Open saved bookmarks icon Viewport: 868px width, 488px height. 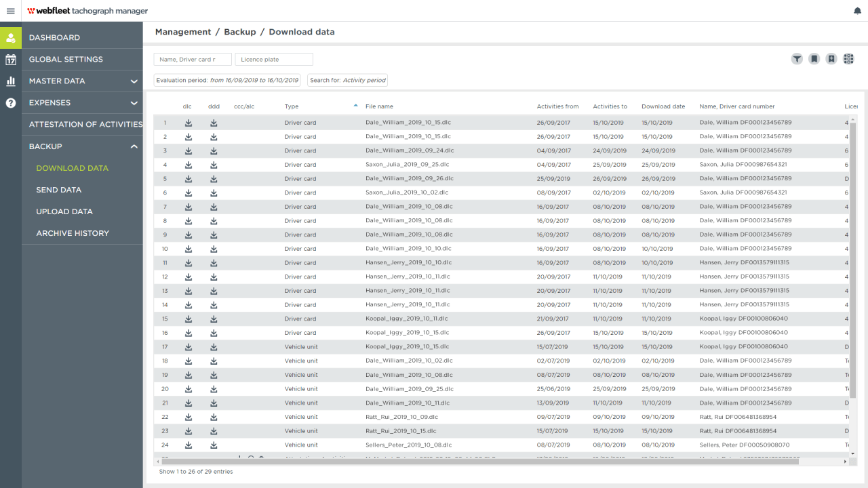814,59
